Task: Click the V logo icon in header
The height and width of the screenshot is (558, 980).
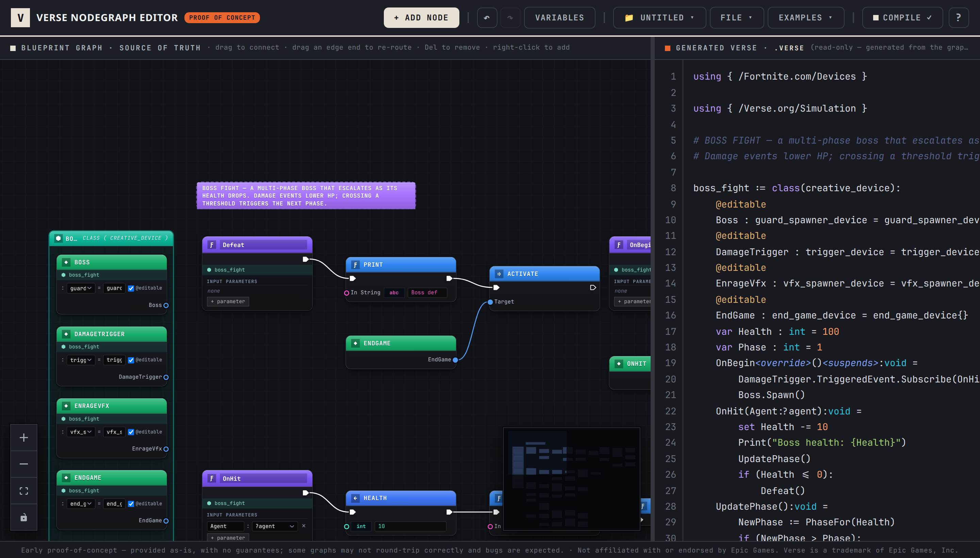Action: point(20,18)
